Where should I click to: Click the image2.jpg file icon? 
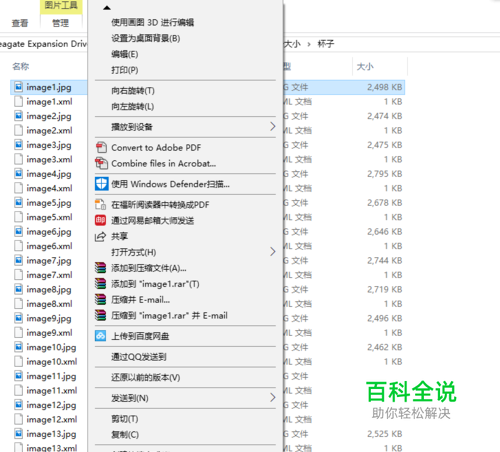tap(19, 116)
